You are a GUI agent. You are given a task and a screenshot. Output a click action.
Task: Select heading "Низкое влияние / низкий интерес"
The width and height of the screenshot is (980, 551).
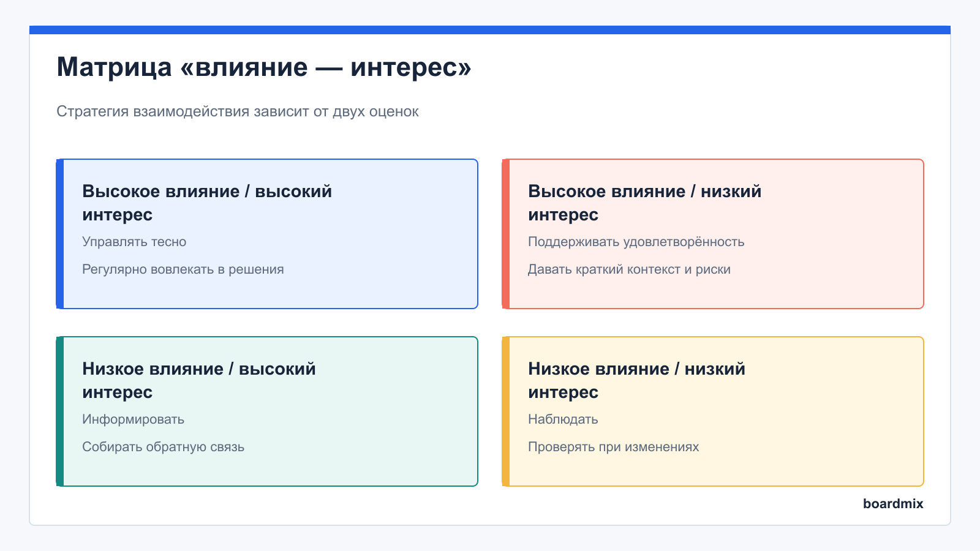[x=637, y=380]
